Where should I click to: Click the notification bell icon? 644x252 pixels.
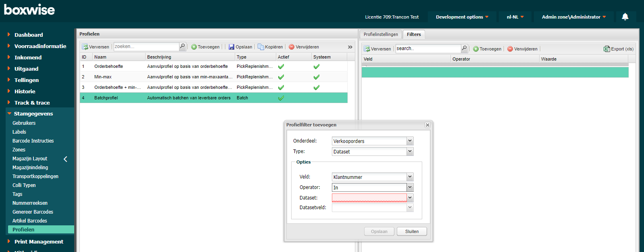click(625, 17)
